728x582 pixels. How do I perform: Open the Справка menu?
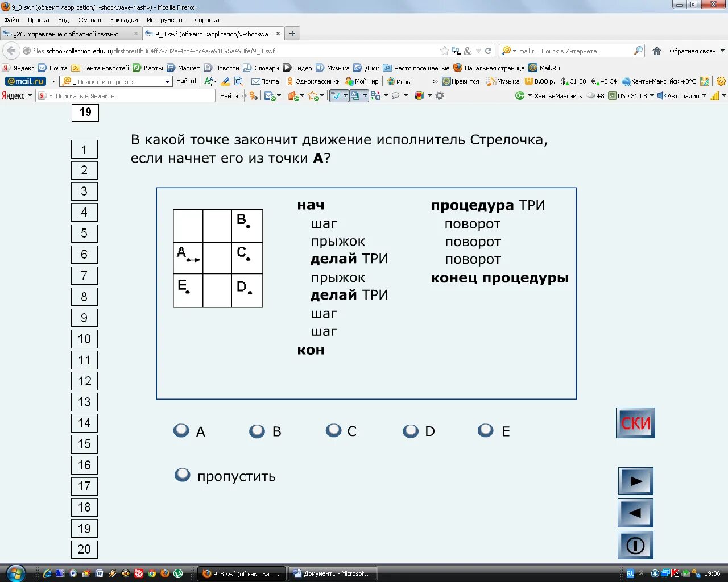click(206, 20)
